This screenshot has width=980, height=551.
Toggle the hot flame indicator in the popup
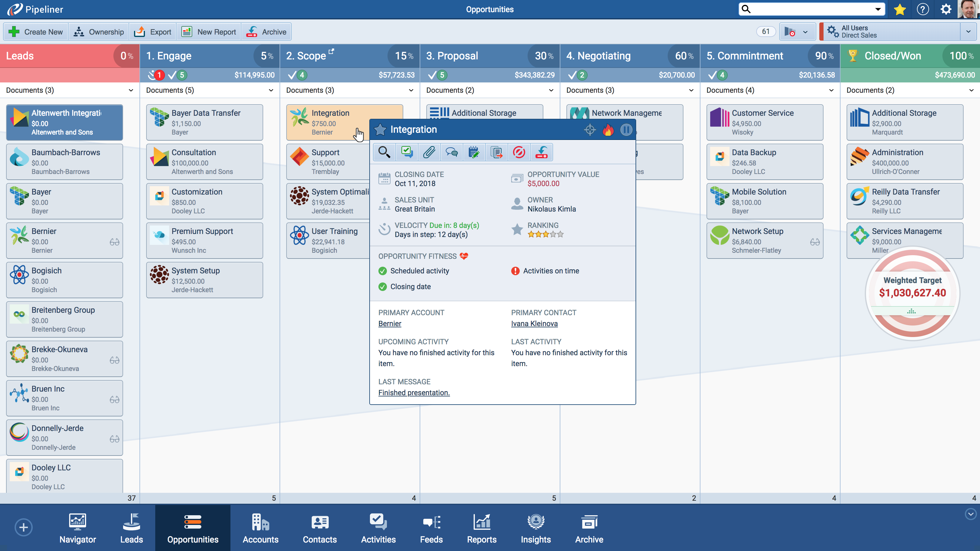pos(608,130)
